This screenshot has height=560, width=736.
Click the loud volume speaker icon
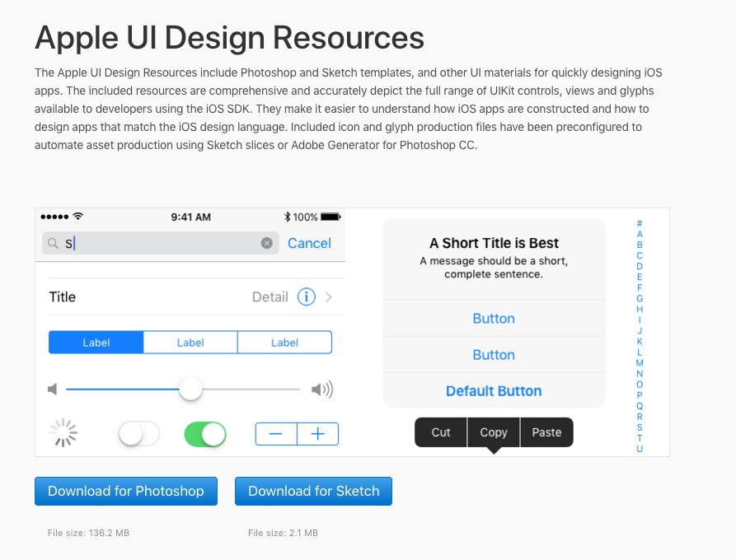click(x=322, y=390)
